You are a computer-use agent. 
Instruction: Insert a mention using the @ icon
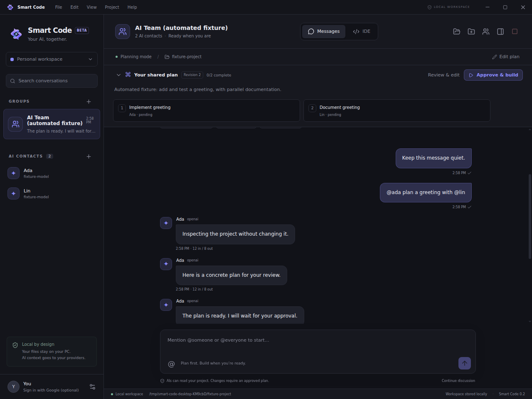171,364
